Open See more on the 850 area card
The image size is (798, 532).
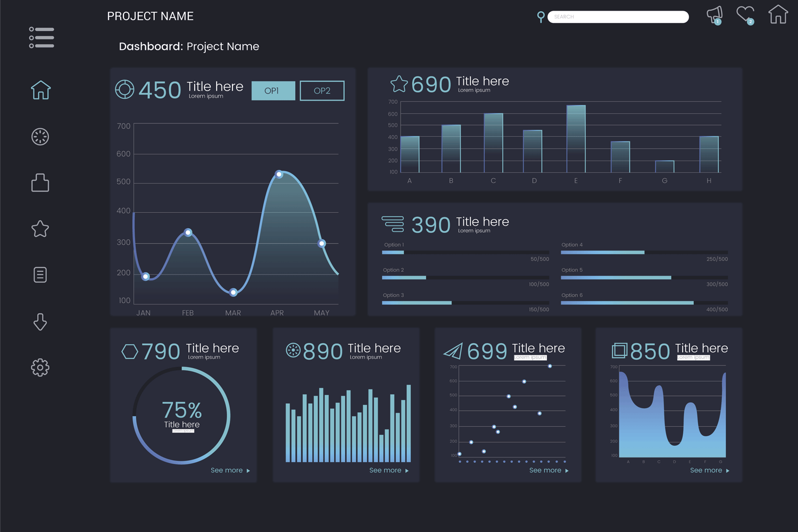tap(710, 470)
